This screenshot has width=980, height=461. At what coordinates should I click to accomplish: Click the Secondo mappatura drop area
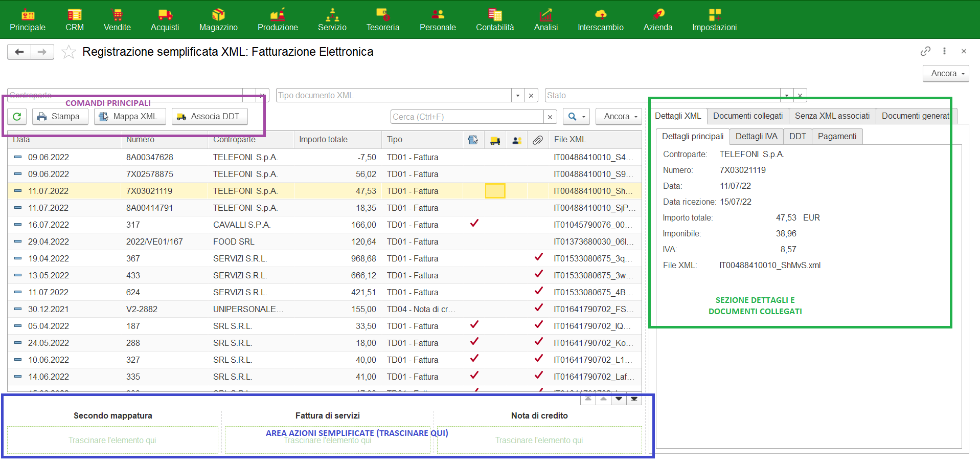112,440
